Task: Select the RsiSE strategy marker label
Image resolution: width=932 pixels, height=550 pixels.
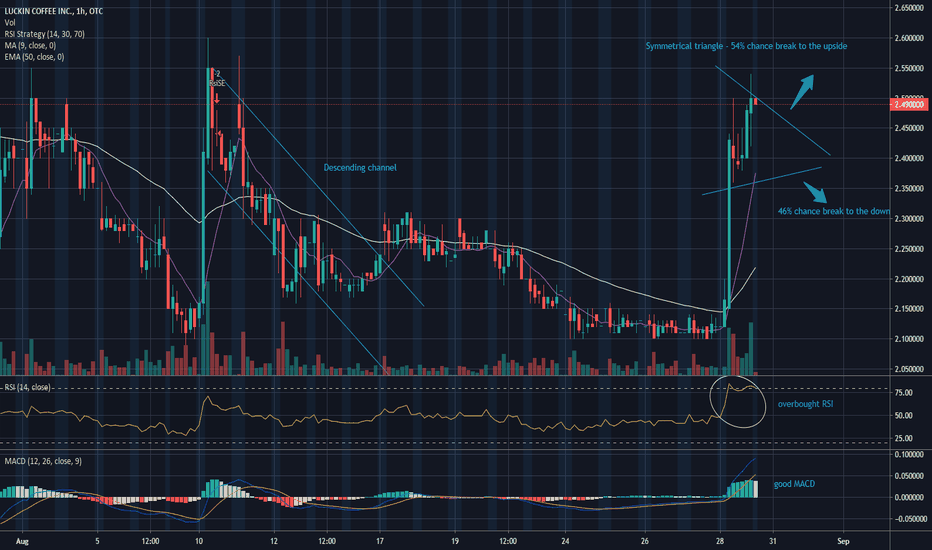Action: click(x=217, y=84)
